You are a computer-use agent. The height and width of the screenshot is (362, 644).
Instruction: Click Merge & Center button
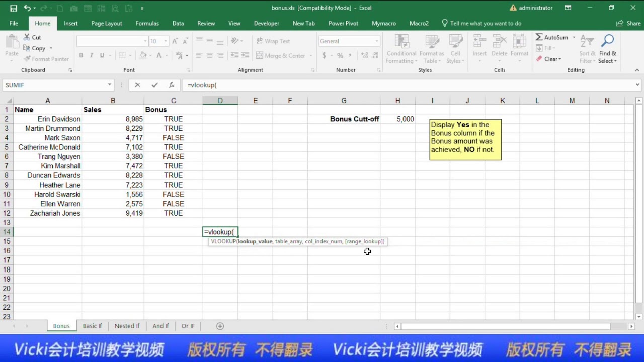pos(281,55)
